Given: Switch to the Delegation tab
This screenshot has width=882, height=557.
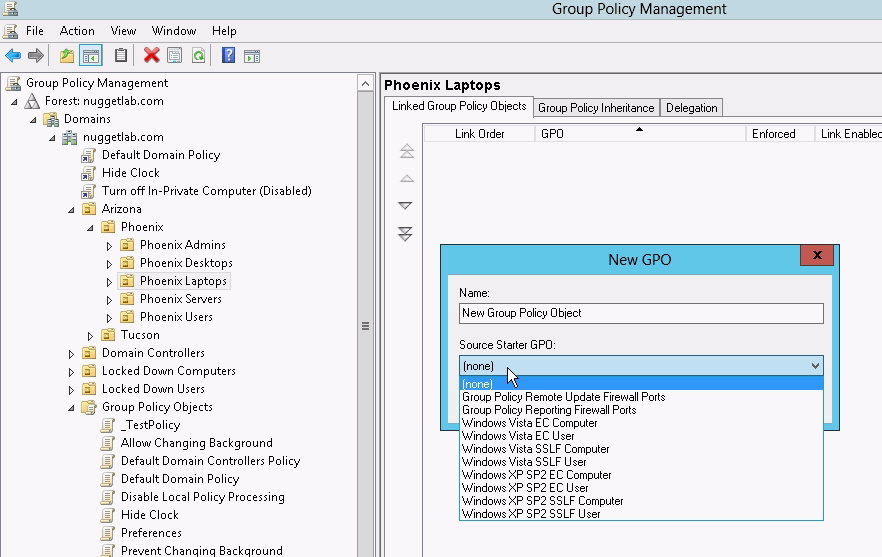Looking at the screenshot, I should pyautogui.click(x=691, y=108).
